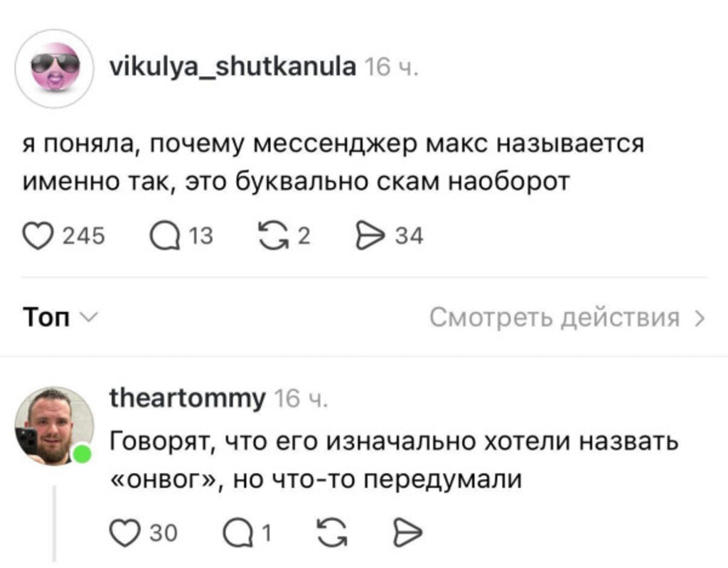Viewport: 728px width, 568px height.
Task: Open vikulya_shutkanula's profile via username
Action: point(231,68)
